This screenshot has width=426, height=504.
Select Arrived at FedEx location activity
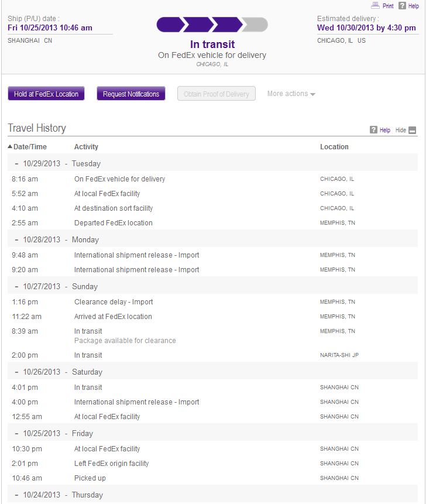tap(113, 317)
